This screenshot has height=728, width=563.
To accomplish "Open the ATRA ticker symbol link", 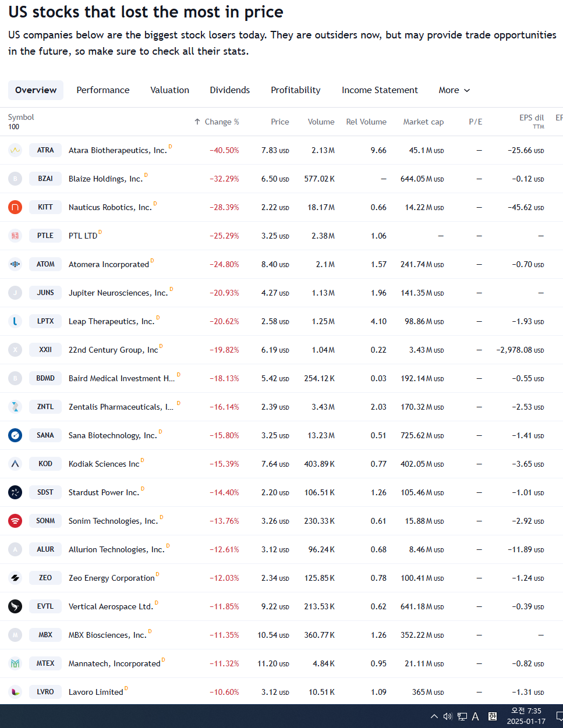I will click(45, 150).
